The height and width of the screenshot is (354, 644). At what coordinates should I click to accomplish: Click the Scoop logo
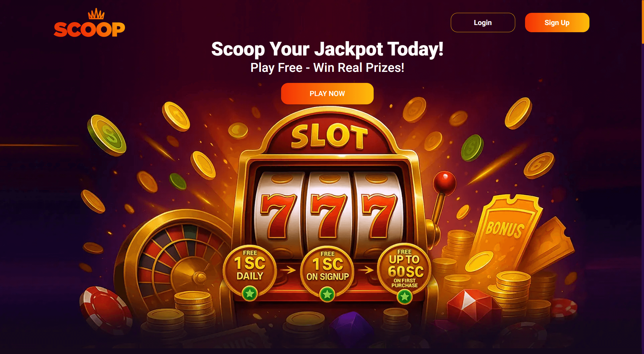89,23
